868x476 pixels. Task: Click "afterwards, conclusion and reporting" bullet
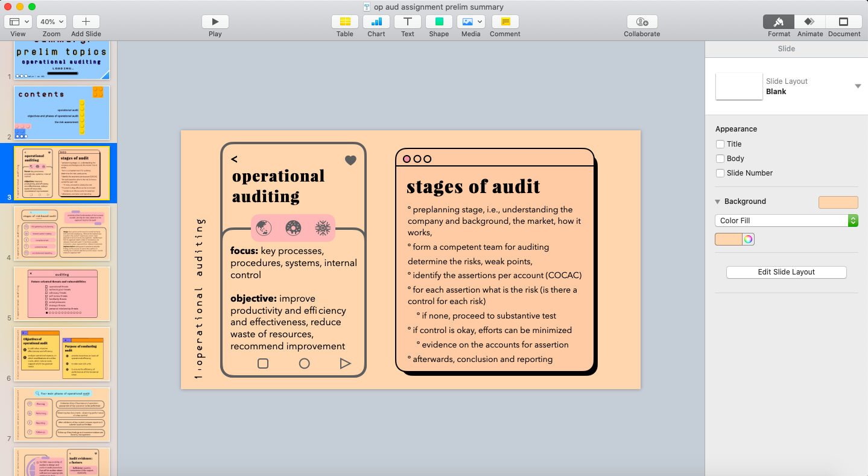coord(480,359)
